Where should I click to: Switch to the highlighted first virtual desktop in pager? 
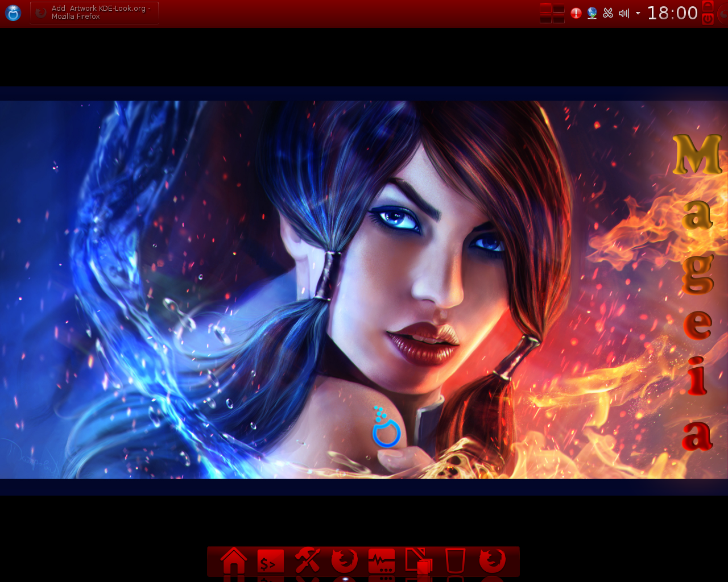545,8
